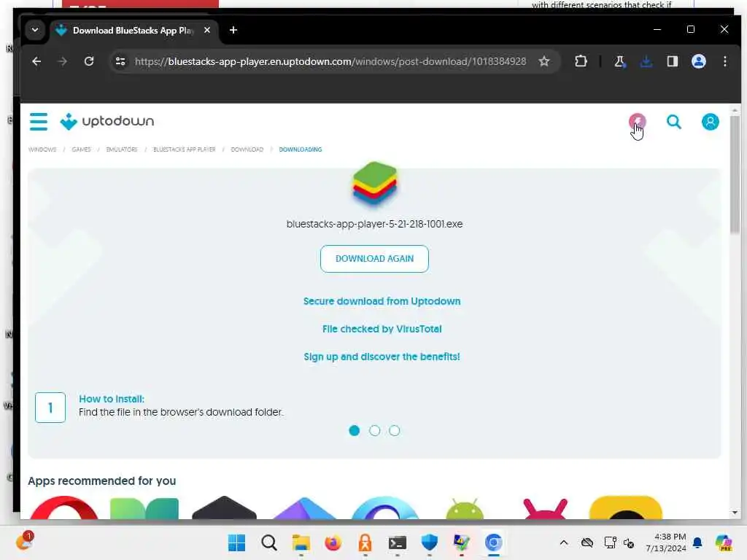This screenshot has height=560, width=747.
Task: Open the red Opera recommended app
Action: (x=64, y=507)
